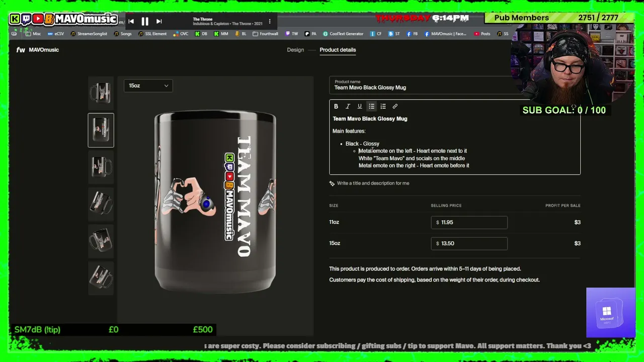Open the TW Twitch bookmark
The width and height of the screenshot is (644, 362).
tap(292, 34)
